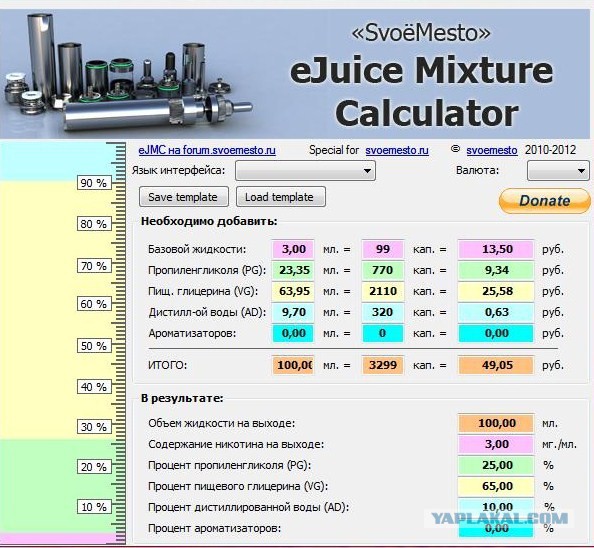The width and height of the screenshot is (594, 548).
Task: Edit the nicotine content 3,00 mg/ml field
Action: (496, 444)
